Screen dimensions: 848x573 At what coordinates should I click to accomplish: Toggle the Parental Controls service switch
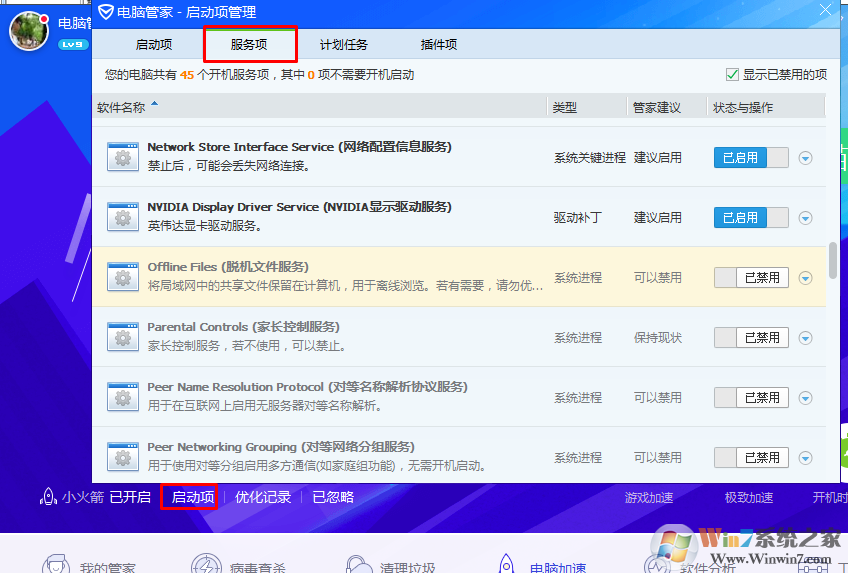(x=751, y=338)
